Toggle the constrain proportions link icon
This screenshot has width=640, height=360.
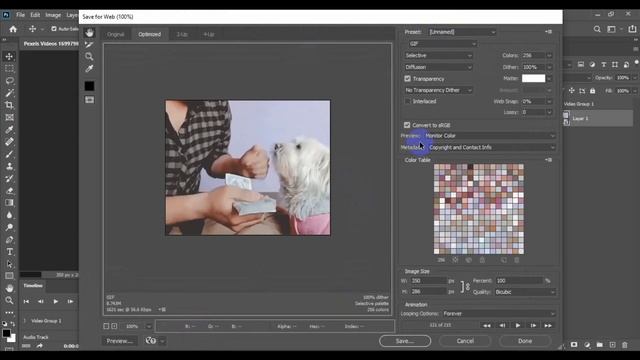coord(465,287)
